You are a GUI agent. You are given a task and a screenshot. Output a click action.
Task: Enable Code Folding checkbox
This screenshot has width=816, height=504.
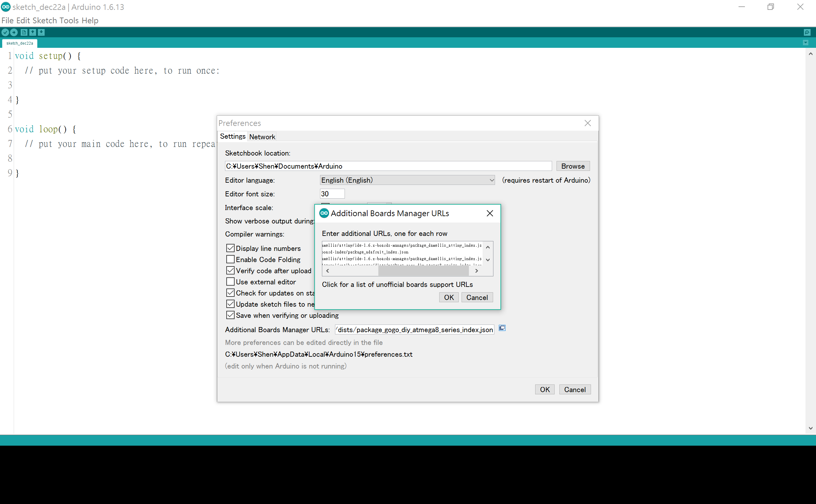click(230, 259)
